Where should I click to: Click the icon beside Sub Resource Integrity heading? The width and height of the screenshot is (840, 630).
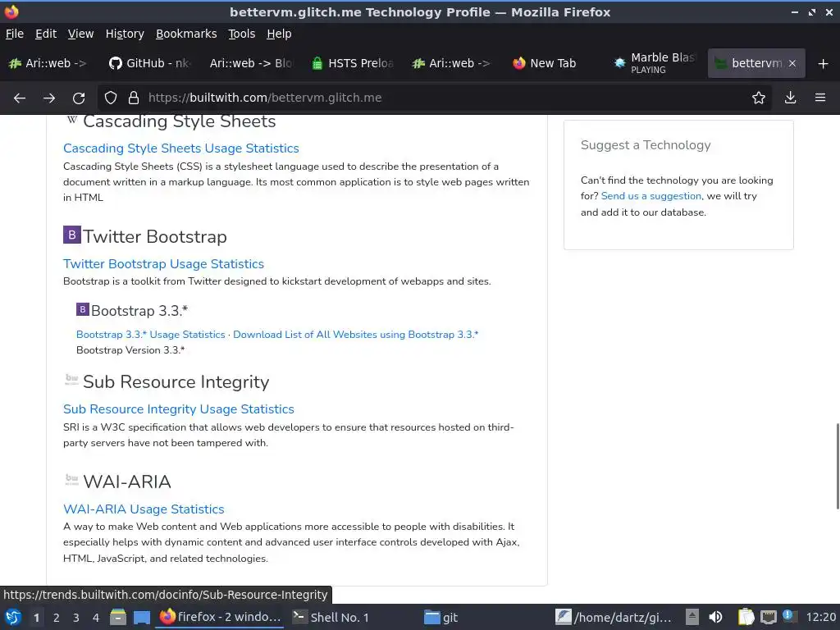click(72, 379)
